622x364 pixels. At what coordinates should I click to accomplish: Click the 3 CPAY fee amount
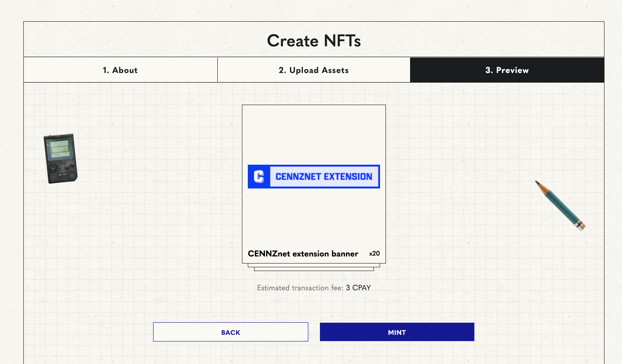358,288
